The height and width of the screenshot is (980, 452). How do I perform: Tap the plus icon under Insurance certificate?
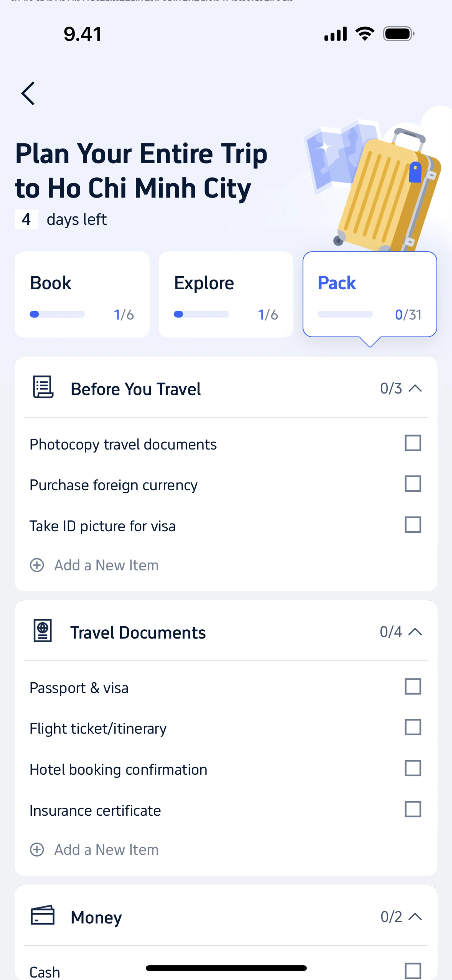tap(37, 850)
